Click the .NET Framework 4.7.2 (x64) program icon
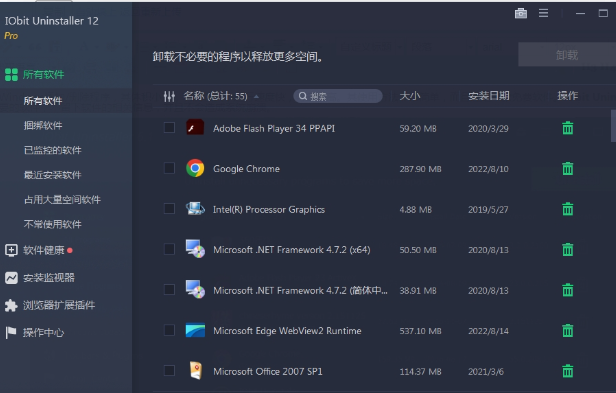616x393 pixels. tap(195, 249)
